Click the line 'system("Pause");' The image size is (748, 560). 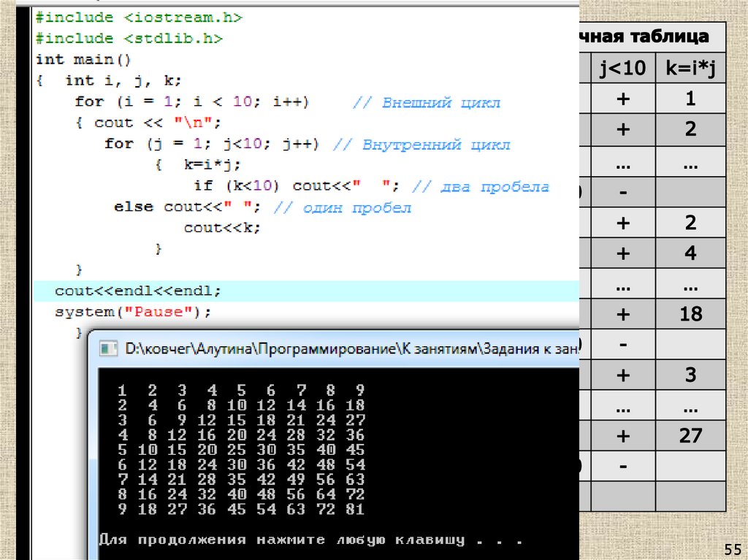coord(133,312)
